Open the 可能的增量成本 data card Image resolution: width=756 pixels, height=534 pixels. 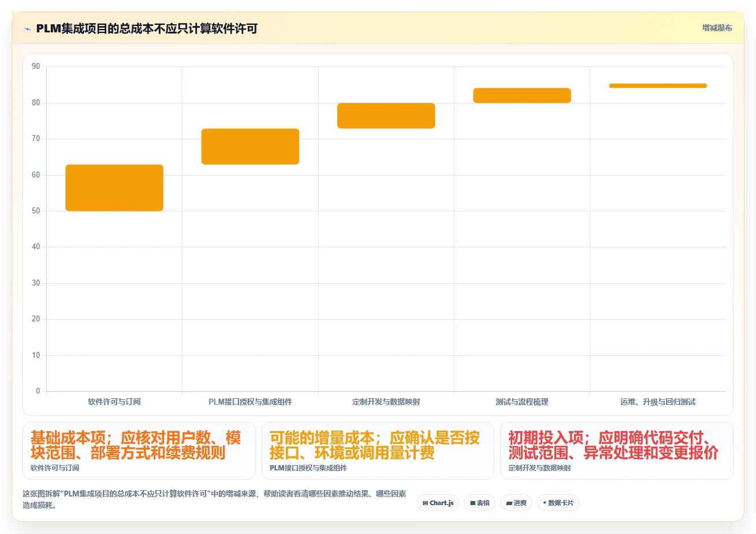[x=378, y=451]
